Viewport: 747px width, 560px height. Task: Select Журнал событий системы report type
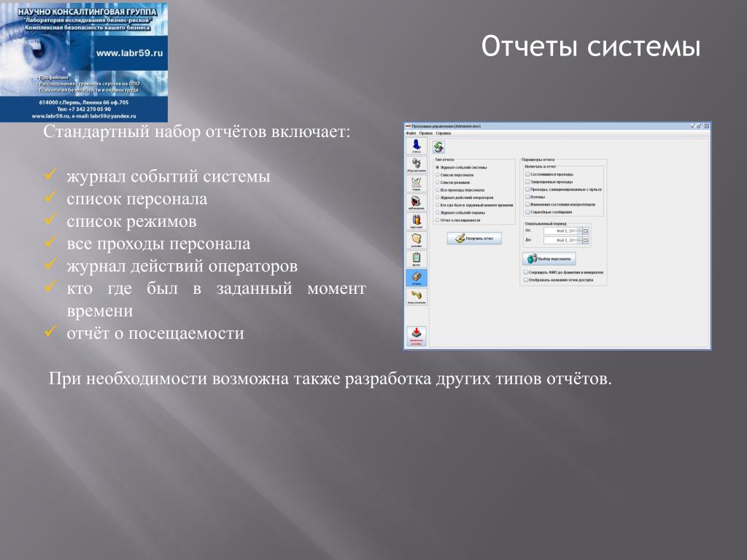pyautogui.click(x=462, y=168)
